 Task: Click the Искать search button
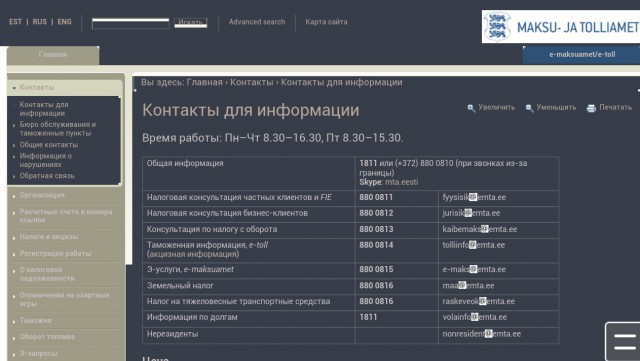191,22
